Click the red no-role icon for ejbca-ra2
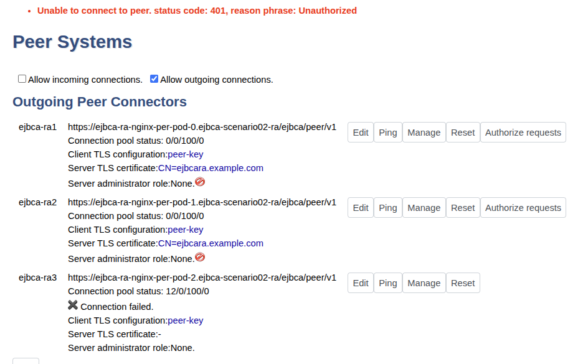This screenshot has width=588, height=364. [x=200, y=258]
